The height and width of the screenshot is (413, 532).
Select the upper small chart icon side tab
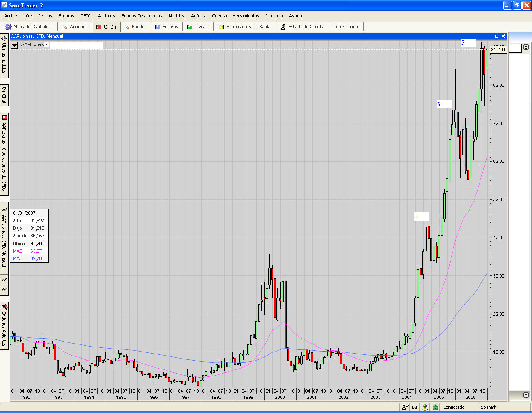(x=4, y=279)
